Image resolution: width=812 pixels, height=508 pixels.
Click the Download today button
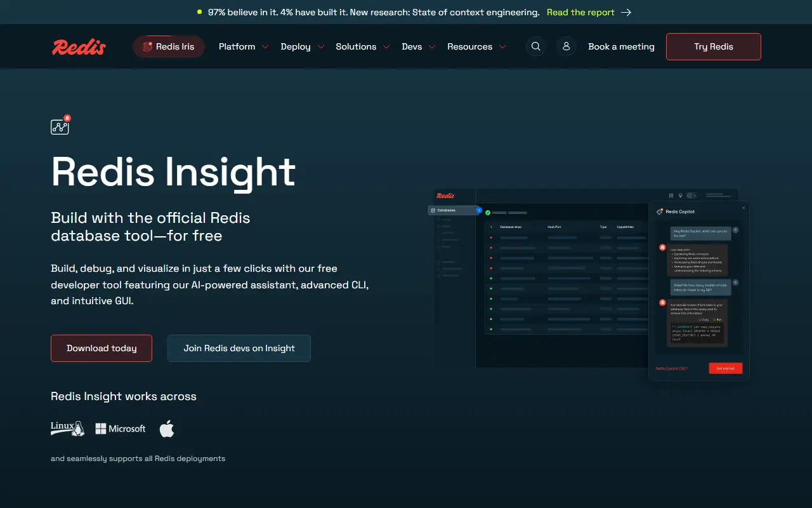click(101, 348)
